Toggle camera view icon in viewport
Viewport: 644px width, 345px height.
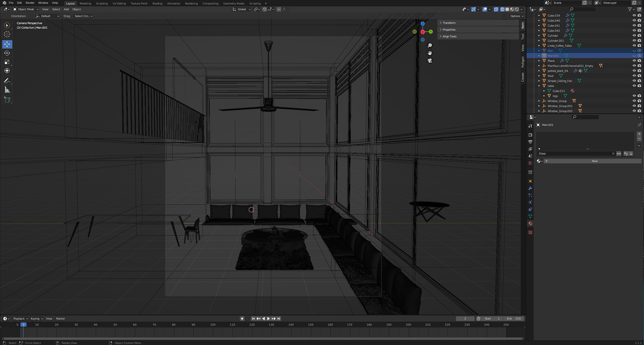[x=430, y=61]
